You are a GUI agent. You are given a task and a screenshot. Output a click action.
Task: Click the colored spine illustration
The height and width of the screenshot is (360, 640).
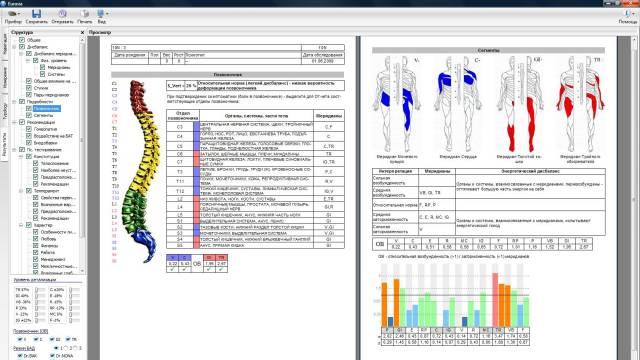(x=142, y=171)
